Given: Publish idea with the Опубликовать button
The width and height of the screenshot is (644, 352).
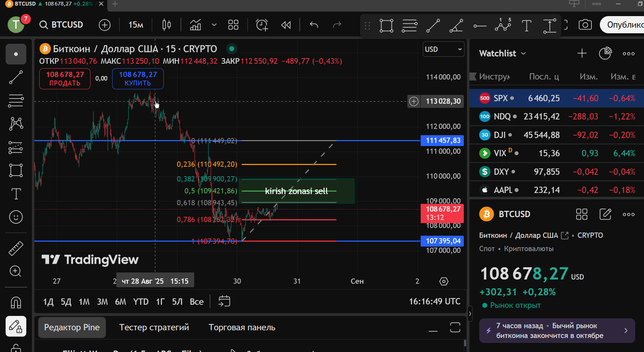Looking at the screenshot, I should click(622, 25).
